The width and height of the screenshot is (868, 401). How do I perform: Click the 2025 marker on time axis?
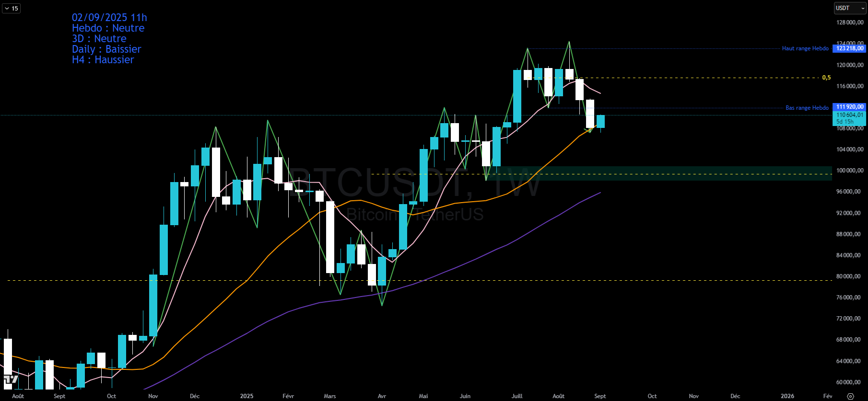point(246,396)
